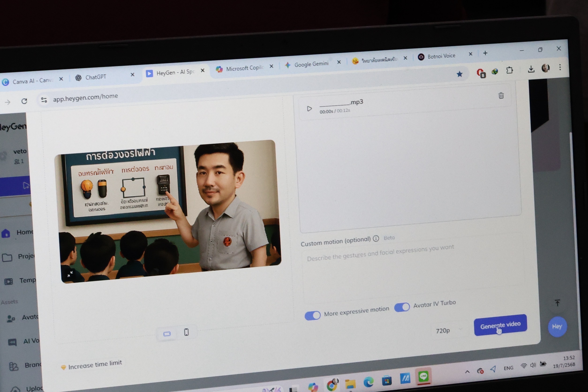Open the green extension icon in toolbar
Viewport: 588px width, 392px height.
click(x=495, y=72)
